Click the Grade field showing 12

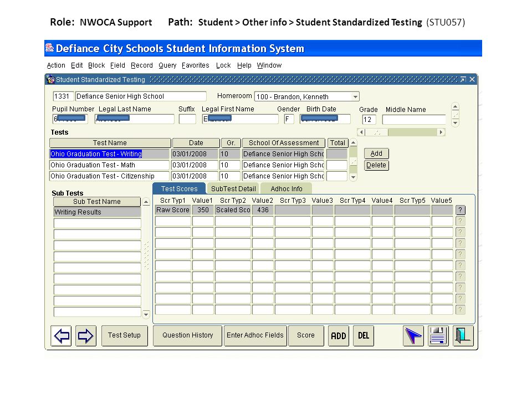pos(369,120)
